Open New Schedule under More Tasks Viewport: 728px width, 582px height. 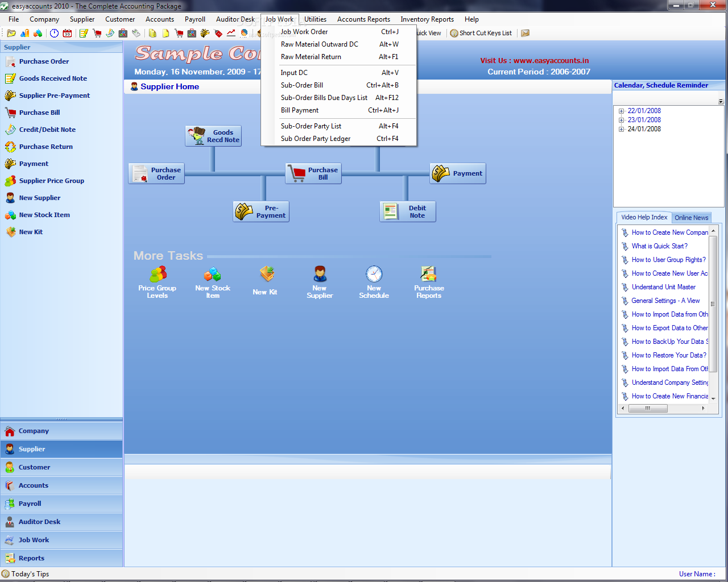tap(374, 282)
